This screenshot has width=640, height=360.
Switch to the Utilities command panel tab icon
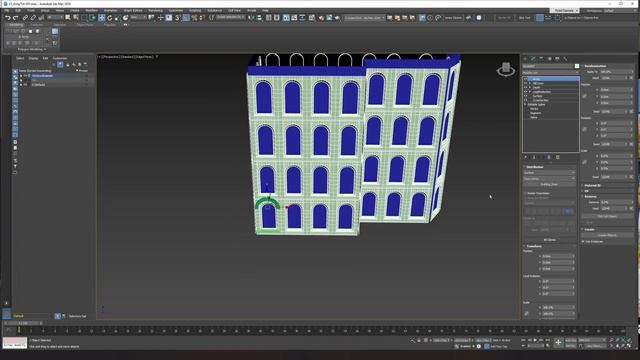[565, 59]
